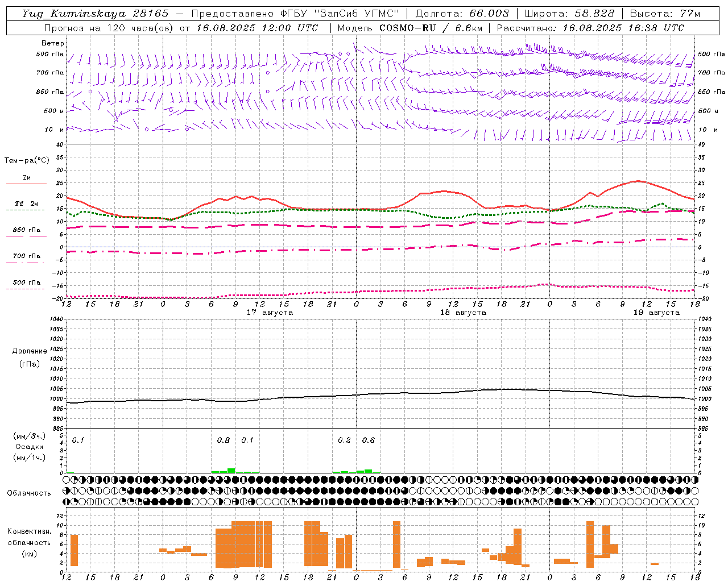728x582 pixels.
Task: Click the '(мм/1ч.)' hourly precipitation unit label
Action: point(30,458)
